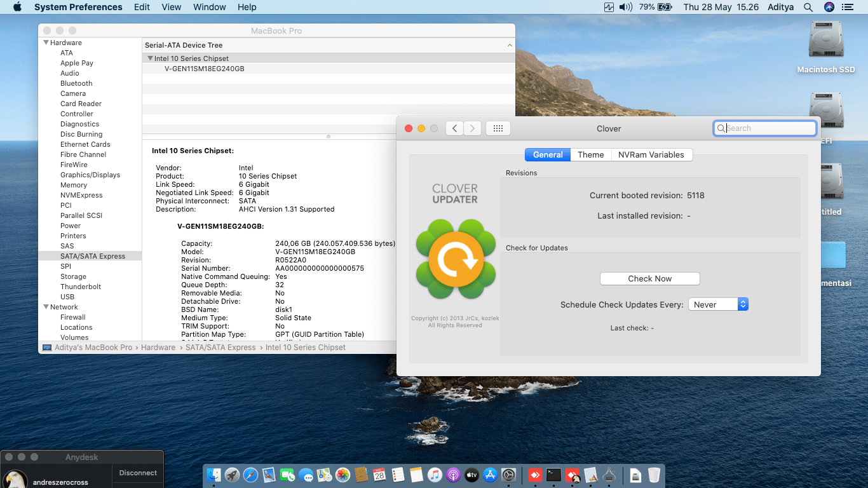Open Maps from the Dock
This screenshot has width=868, height=488.
325,475
